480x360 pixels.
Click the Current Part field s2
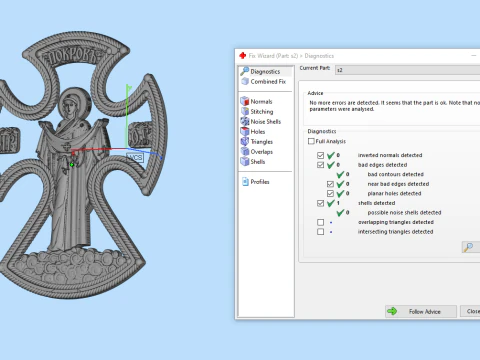click(407, 70)
